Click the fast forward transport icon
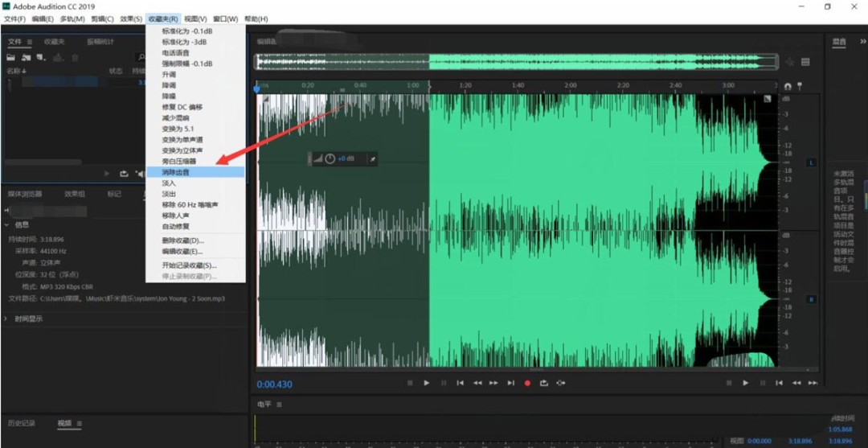The image size is (868, 448). click(494, 384)
